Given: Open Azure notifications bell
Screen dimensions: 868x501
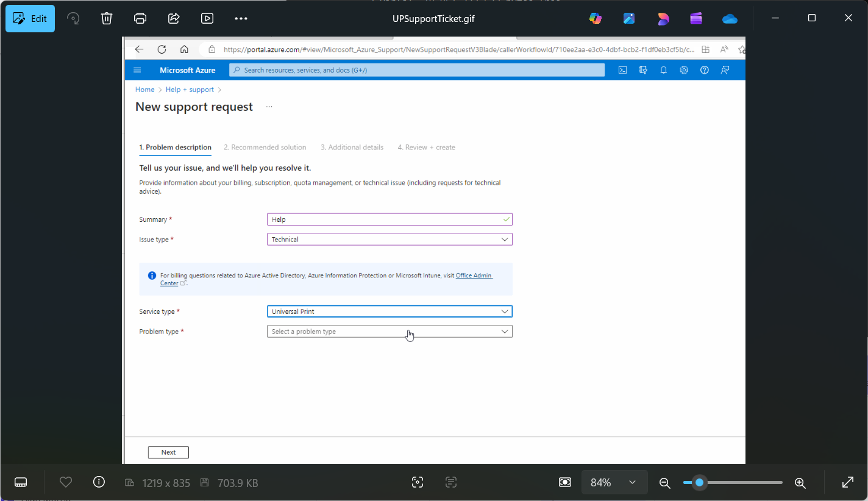Looking at the screenshot, I should 663,70.
